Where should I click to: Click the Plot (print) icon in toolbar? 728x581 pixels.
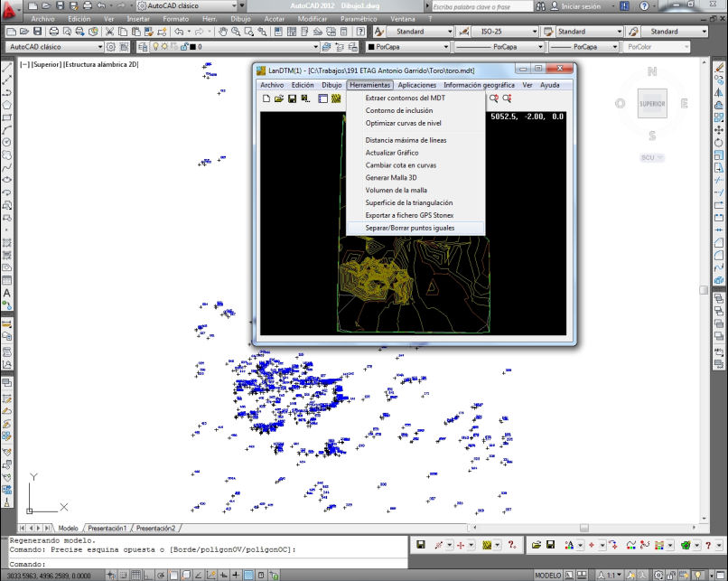tap(54, 32)
